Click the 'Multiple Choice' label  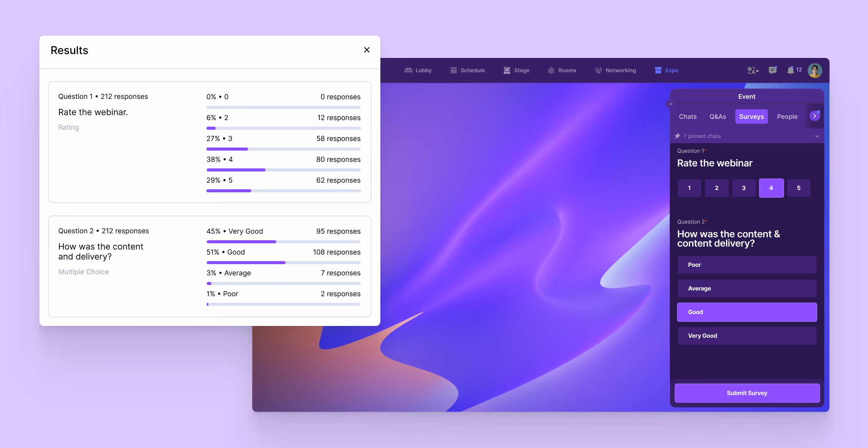coord(83,272)
